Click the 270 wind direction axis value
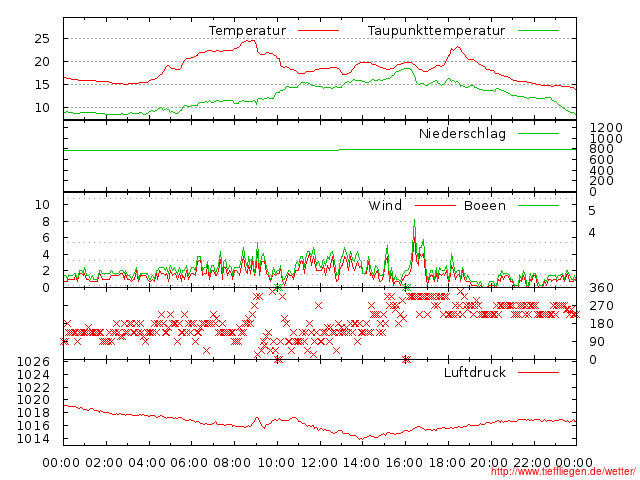The height and width of the screenshot is (480, 640). (x=602, y=306)
